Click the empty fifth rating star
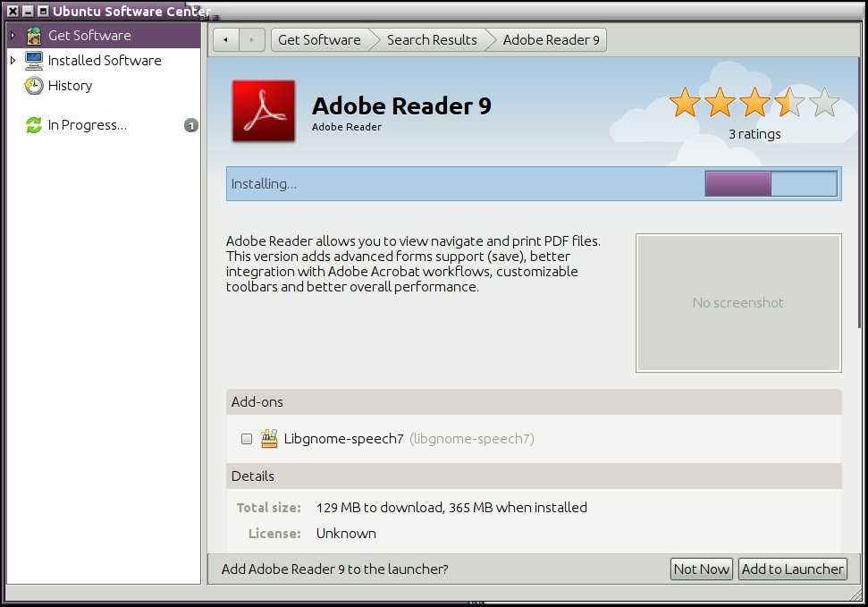The image size is (868, 607). point(824,102)
